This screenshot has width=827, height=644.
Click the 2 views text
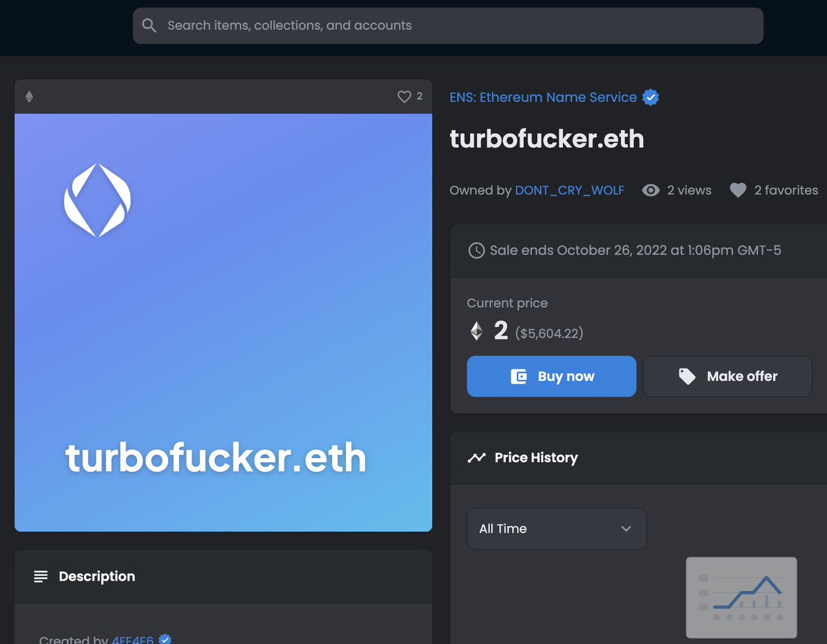click(x=689, y=190)
